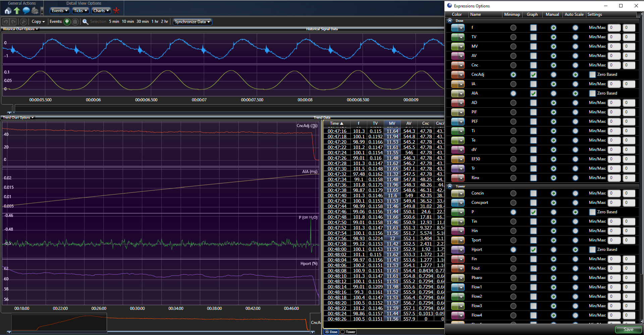Image resolution: width=644 pixels, height=335 pixels.
Task: Set view range to 2 hr
Action: tap(164, 21)
